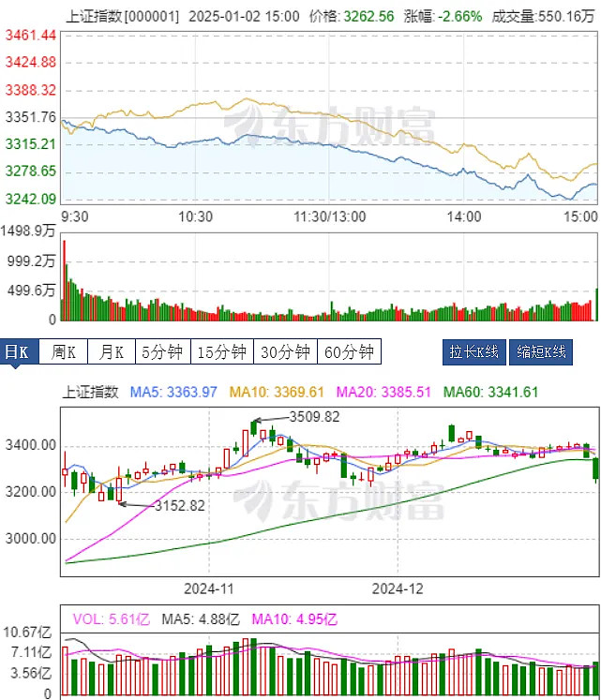Switch to the 周K weekly tab
Image resolution: width=601 pixels, height=700 pixels.
click(65, 352)
